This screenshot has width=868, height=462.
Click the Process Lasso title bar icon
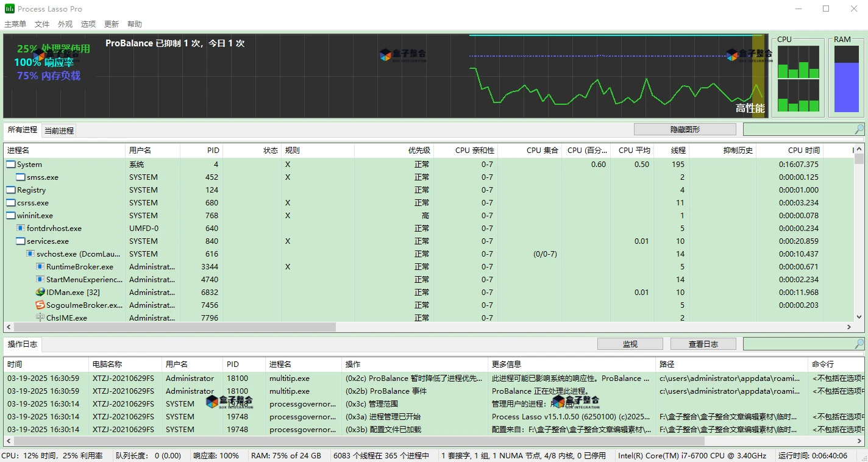click(10, 9)
